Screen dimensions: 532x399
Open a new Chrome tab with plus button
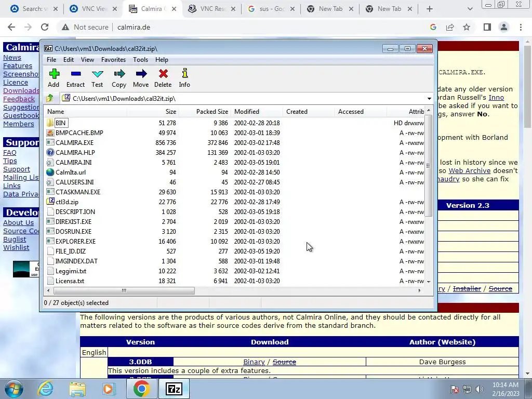tap(430, 9)
